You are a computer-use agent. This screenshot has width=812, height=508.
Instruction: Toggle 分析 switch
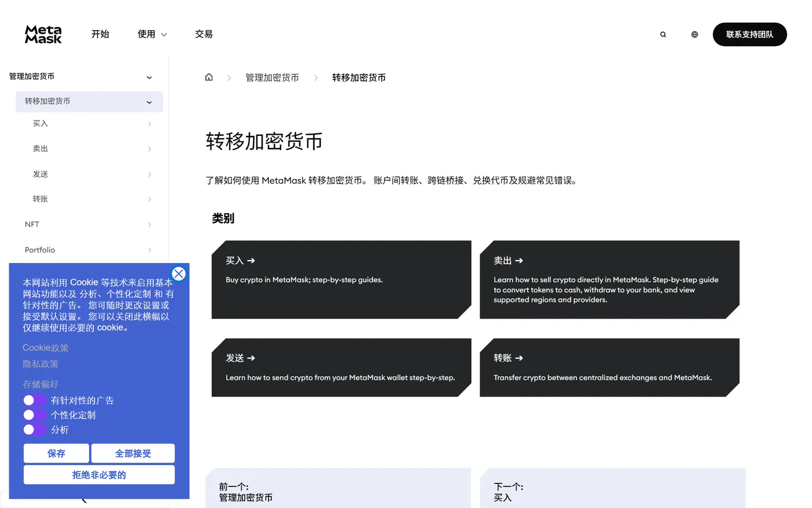35,430
